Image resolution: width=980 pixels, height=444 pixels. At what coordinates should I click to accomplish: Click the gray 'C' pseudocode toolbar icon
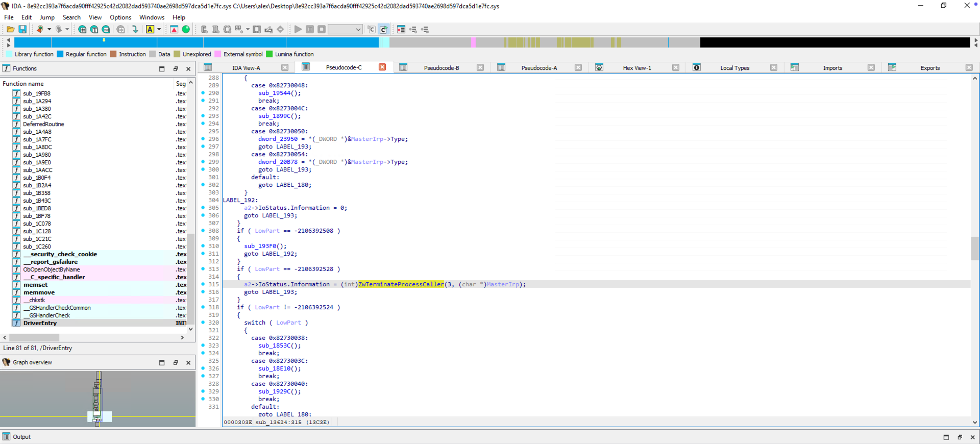(372, 30)
